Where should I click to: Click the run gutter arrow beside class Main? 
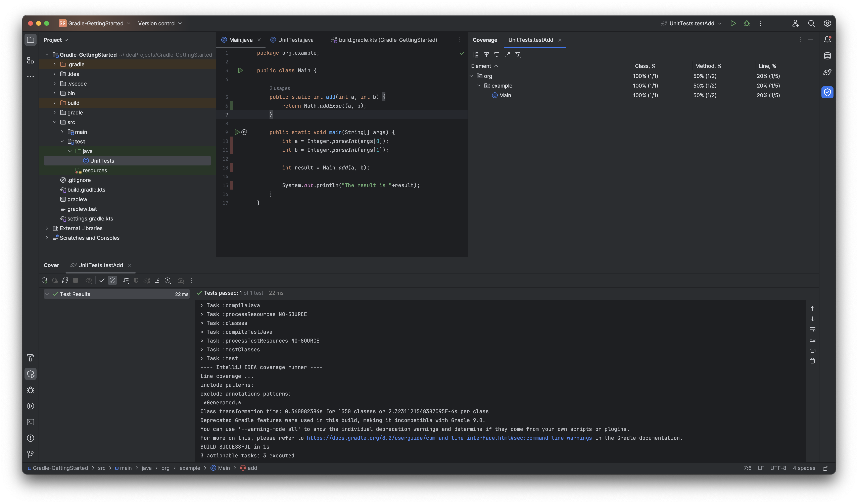(240, 70)
